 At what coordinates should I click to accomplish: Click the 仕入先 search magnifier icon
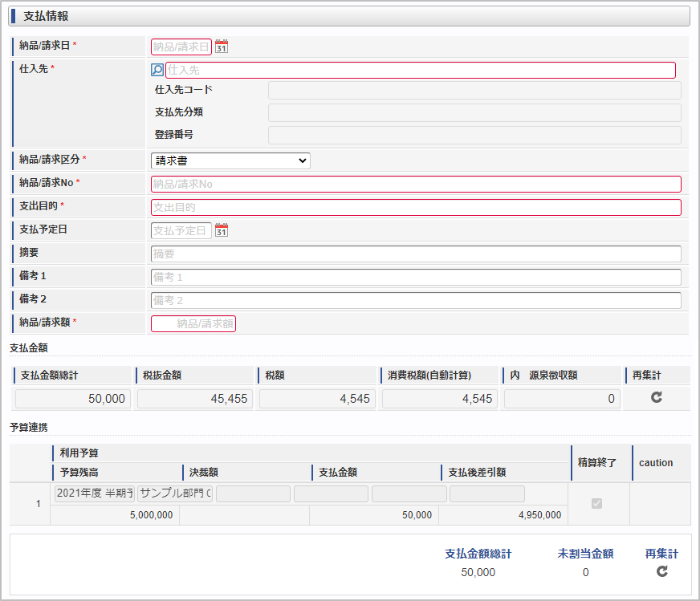(157, 71)
